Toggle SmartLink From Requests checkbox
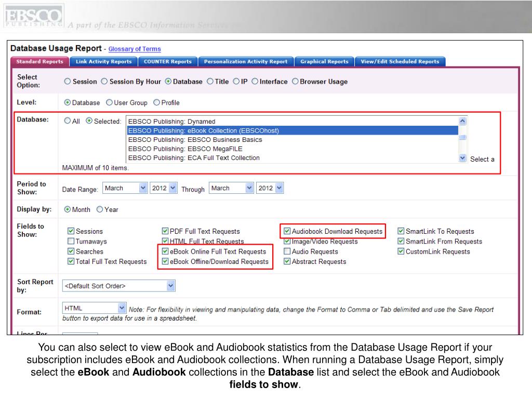 (401, 241)
